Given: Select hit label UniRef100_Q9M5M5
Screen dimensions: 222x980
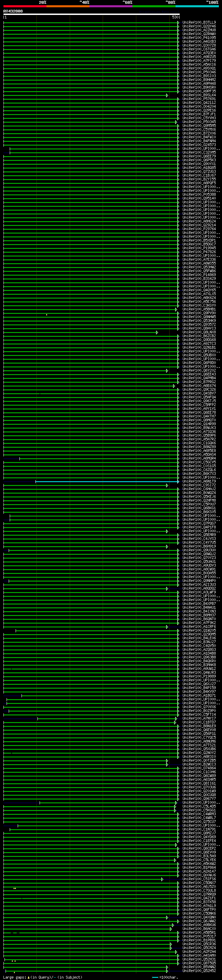Looking at the screenshot, I should coord(199,125).
